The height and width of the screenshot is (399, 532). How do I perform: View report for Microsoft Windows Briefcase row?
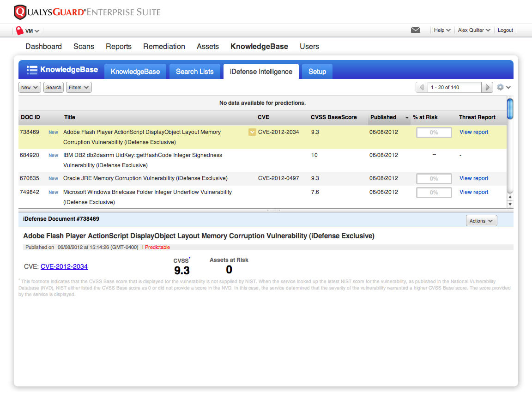[474, 192]
